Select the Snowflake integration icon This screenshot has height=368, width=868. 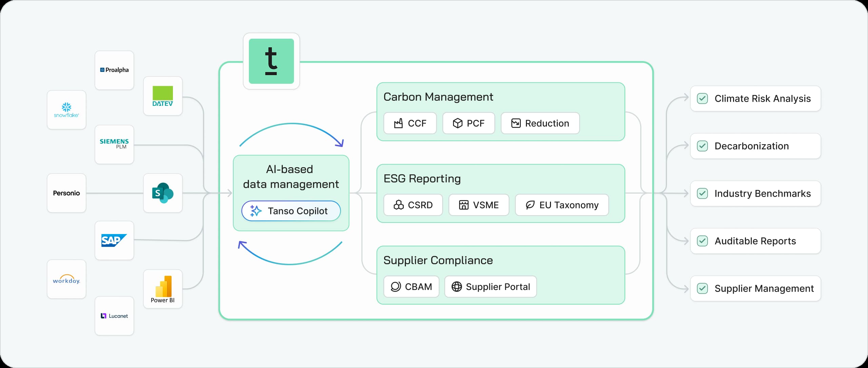[x=66, y=110]
